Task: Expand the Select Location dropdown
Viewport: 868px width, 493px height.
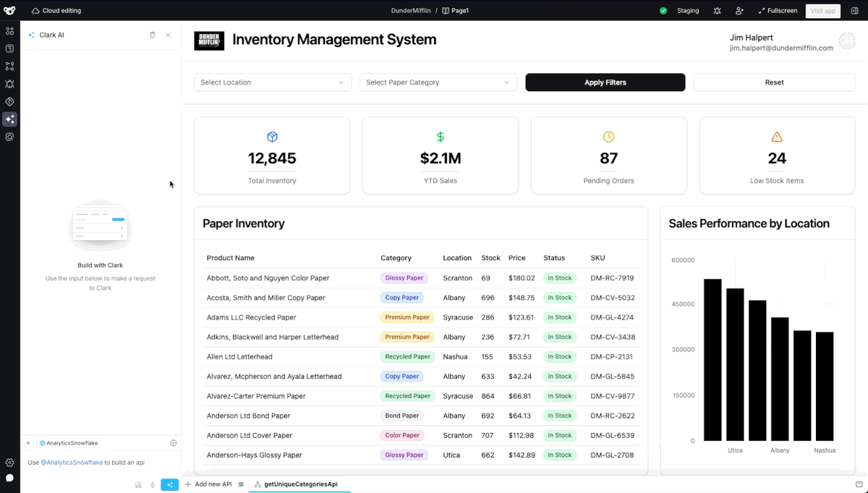Action: coord(272,82)
